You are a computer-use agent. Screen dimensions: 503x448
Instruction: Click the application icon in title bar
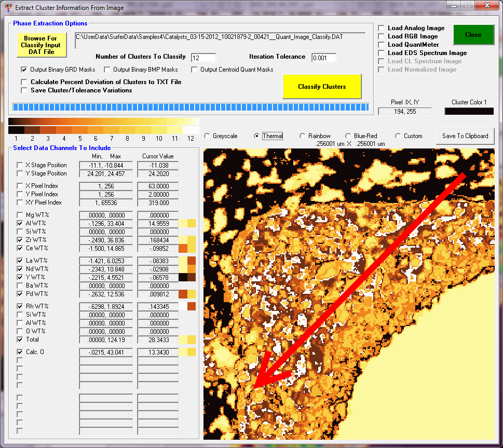click(x=7, y=8)
